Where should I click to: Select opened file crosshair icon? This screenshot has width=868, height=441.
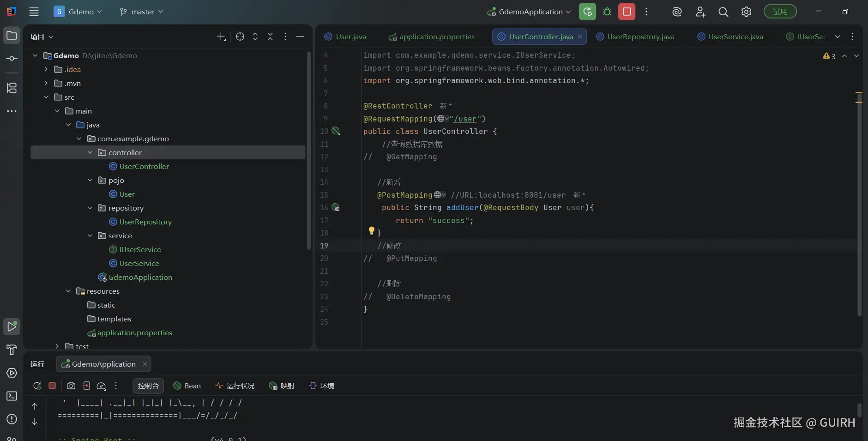coord(240,36)
